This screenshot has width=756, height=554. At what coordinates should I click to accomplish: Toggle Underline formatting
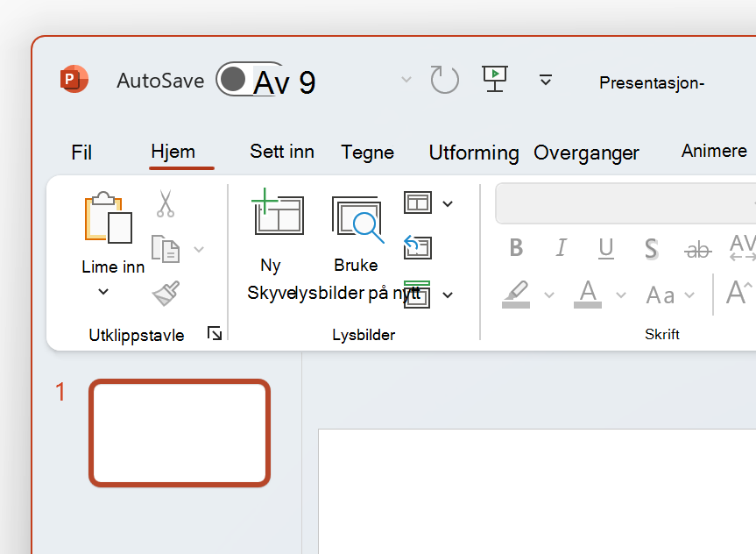pos(606,249)
